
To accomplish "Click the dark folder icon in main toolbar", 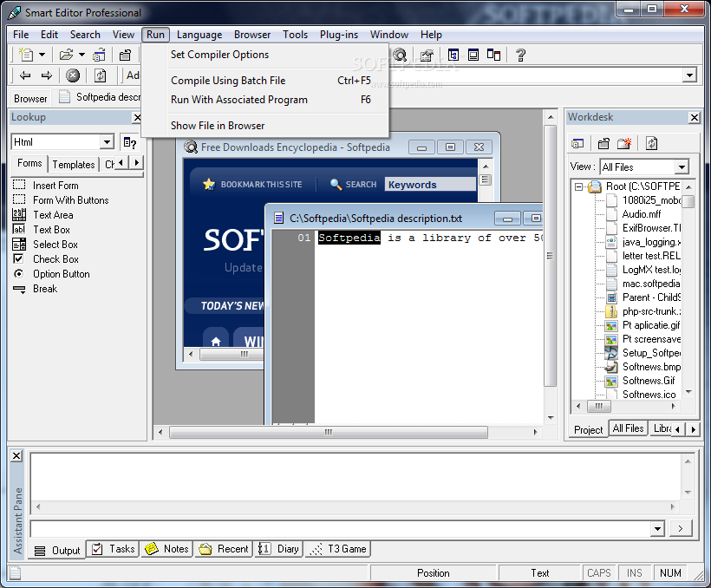I will tap(125, 55).
